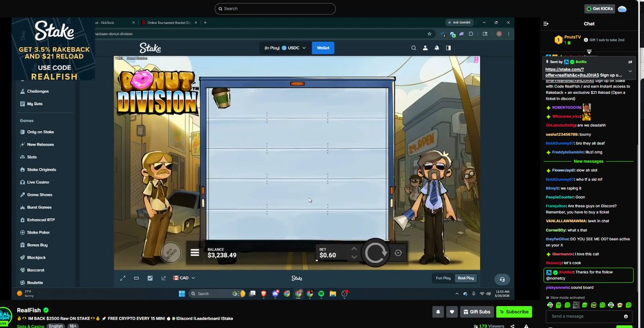Image resolution: width=644 pixels, height=328 pixels.
Task: Increase the bet amount with up arrow
Action: tap(353, 249)
